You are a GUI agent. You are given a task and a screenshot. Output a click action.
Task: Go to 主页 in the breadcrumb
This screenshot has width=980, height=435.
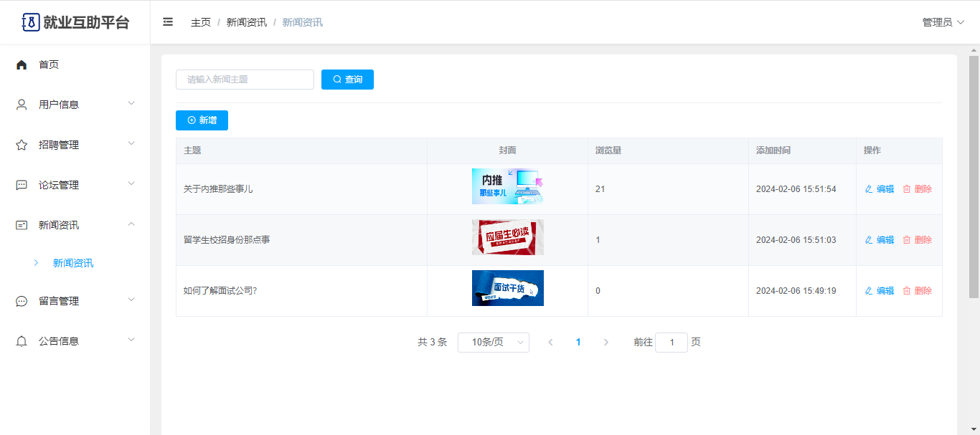tap(201, 22)
